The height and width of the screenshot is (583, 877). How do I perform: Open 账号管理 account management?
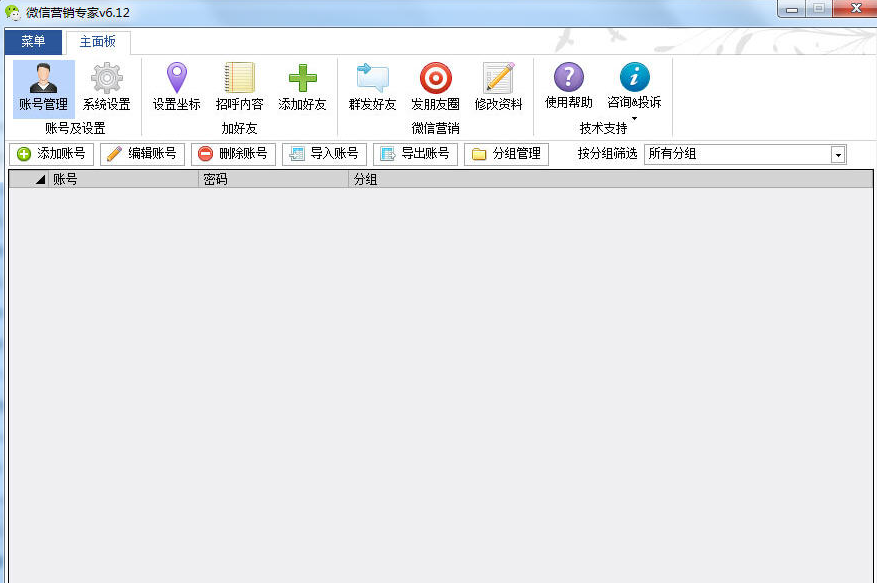pos(44,88)
